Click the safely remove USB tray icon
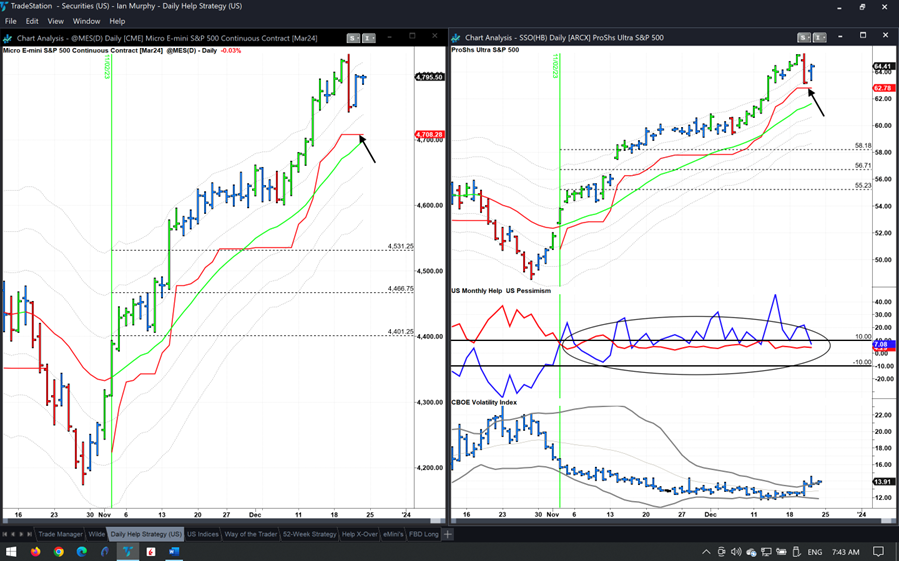 click(x=797, y=552)
